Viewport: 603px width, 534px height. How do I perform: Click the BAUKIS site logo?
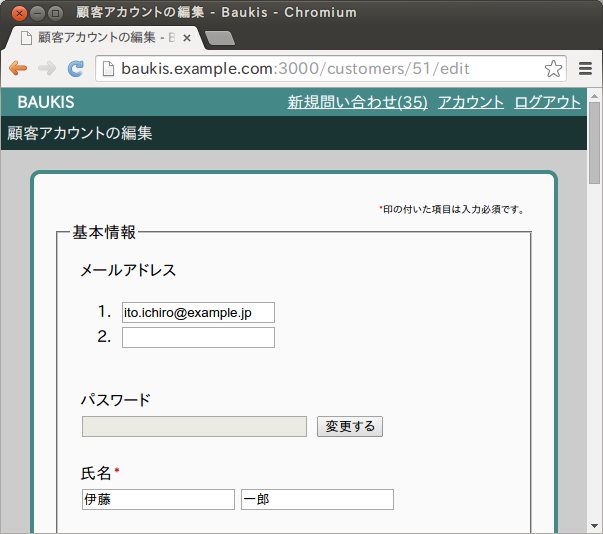click(x=45, y=102)
